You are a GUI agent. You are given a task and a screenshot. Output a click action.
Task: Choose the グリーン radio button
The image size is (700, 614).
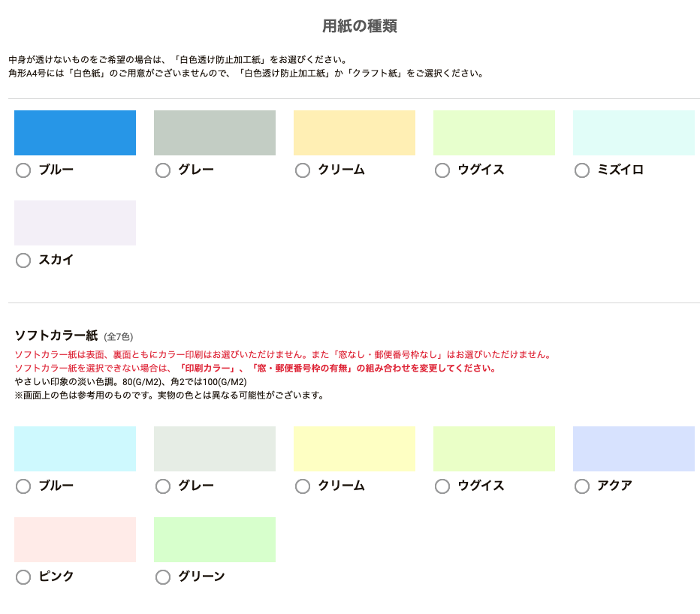(163, 577)
